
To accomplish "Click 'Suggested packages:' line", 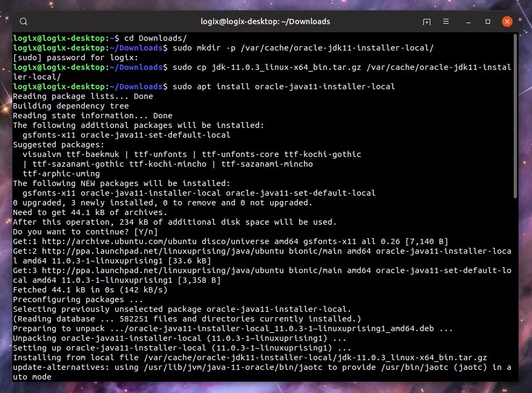I will click(x=58, y=145).
